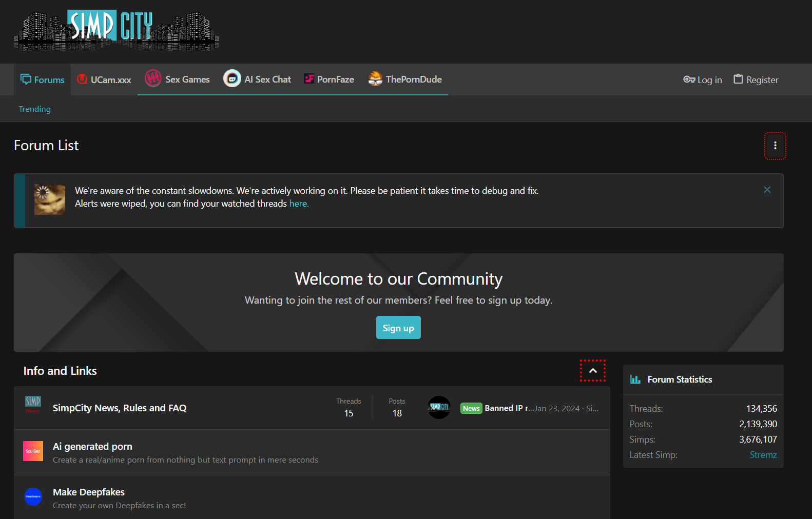Image resolution: width=812 pixels, height=519 pixels.
Task: Click the clipboard icon beside Register
Action: tap(738, 79)
